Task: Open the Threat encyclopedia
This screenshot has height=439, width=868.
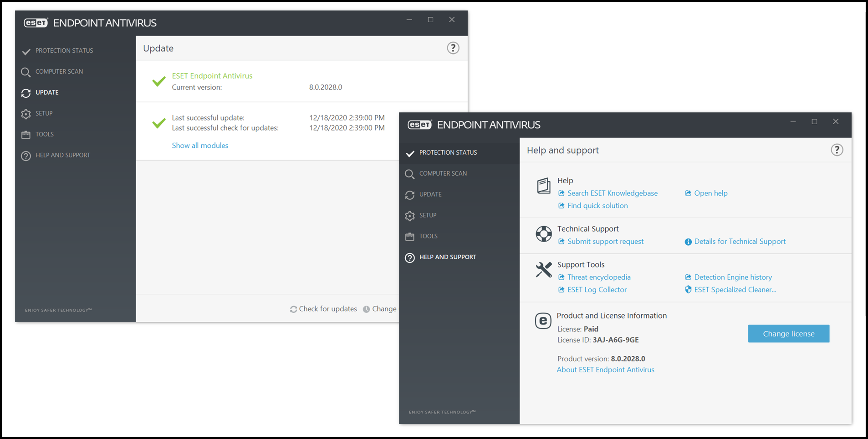Action: pos(599,277)
